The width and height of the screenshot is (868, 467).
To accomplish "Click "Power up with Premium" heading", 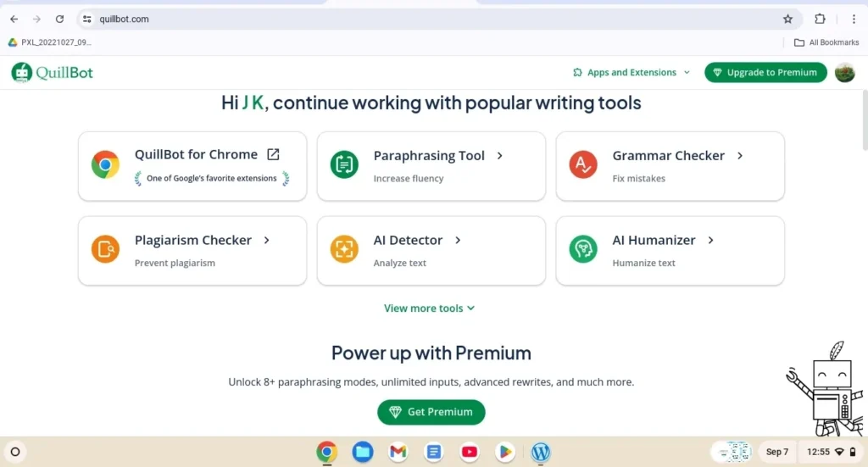I will [431, 353].
